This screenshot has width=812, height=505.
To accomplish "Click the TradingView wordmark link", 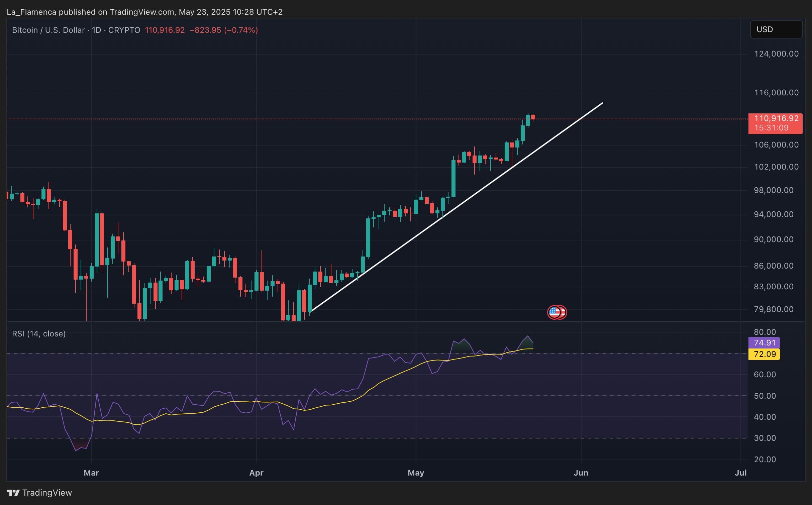I will pos(47,493).
